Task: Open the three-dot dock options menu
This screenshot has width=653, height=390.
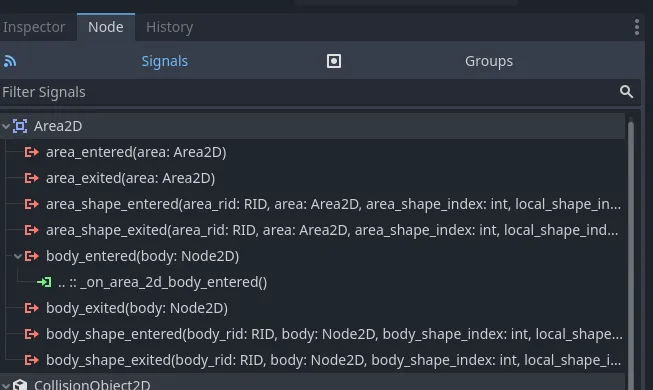Action: point(637,27)
